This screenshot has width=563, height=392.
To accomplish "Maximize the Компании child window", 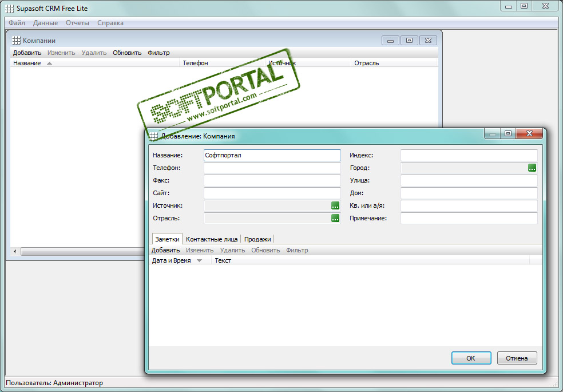I will (409, 41).
